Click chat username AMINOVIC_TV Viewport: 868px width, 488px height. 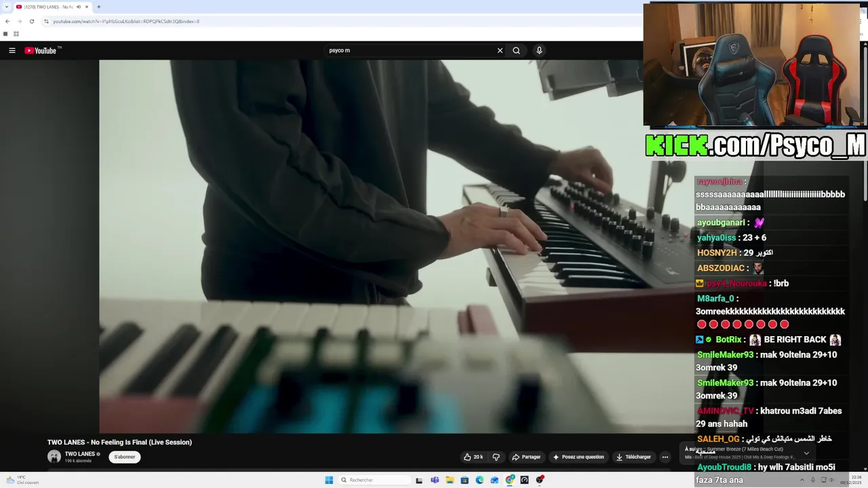point(725,411)
